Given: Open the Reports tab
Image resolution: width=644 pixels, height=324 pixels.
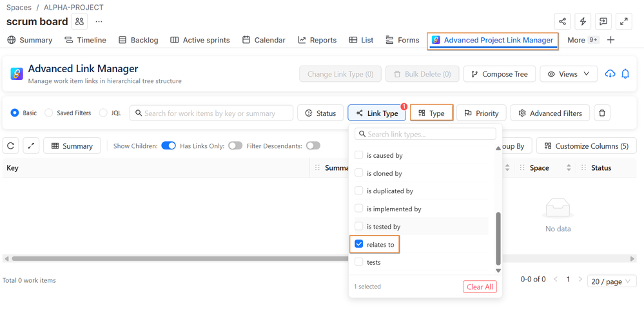Looking at the screenshot, I should [x=317, y=40].
